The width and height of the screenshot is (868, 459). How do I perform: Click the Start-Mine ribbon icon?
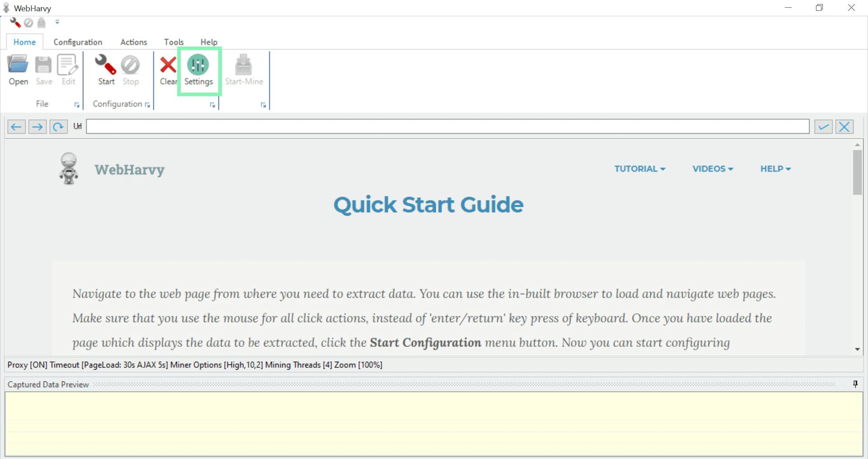[x=243, y=64]
